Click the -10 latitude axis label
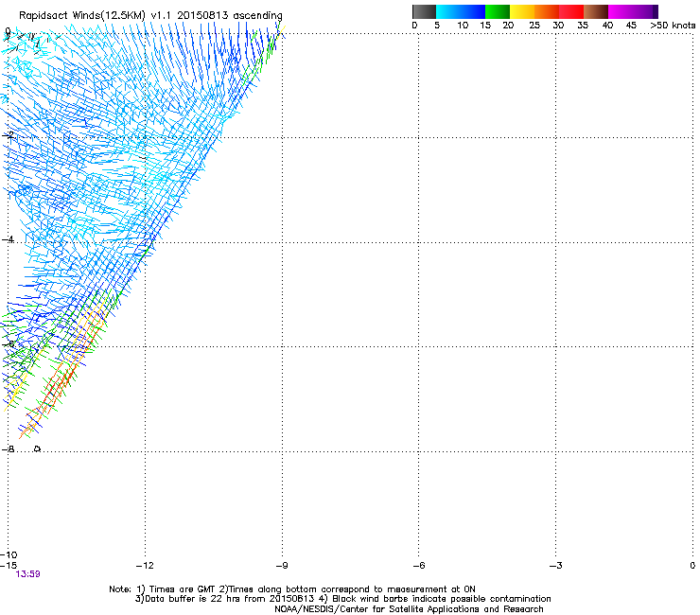The width and height of the screenshot is (700, 615). click(9, 555)
